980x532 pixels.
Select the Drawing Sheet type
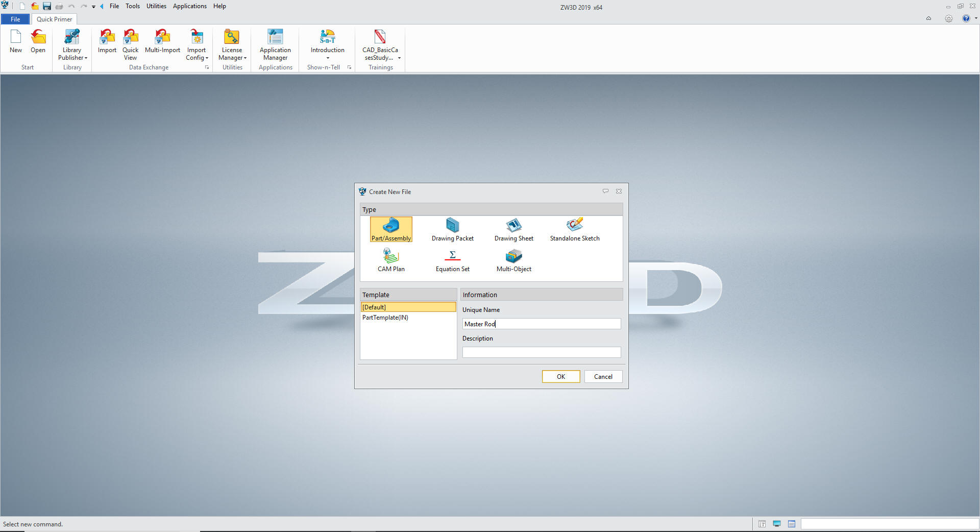pos(513,229)
